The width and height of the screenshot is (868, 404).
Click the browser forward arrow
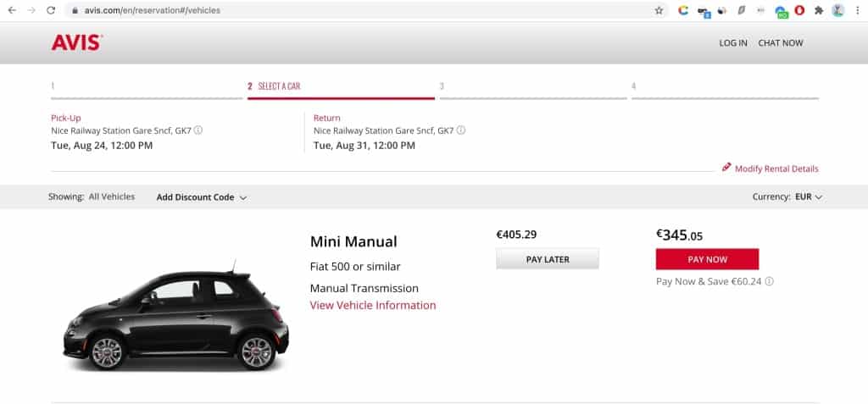tap(31, 10)
